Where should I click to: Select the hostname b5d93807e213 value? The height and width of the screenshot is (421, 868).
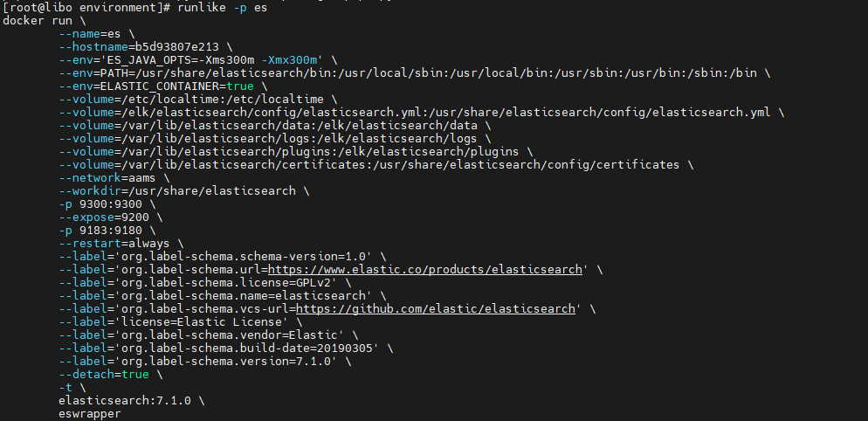(x=176, y=47)
